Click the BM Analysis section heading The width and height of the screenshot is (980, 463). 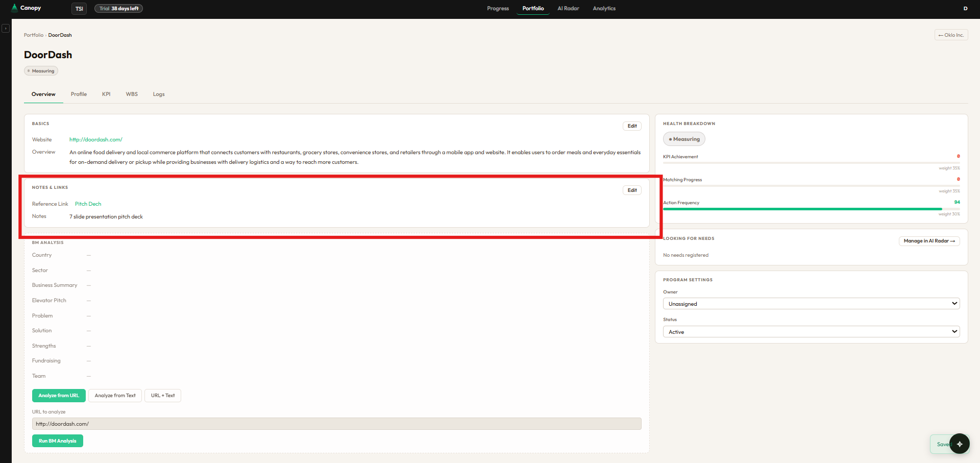47,242
